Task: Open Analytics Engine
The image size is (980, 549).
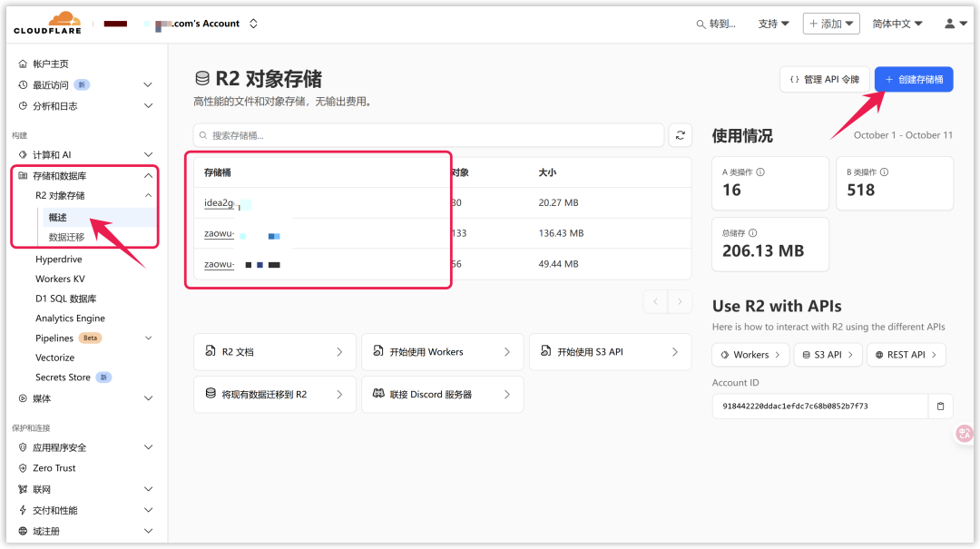Action: click(x=70, y=319)
